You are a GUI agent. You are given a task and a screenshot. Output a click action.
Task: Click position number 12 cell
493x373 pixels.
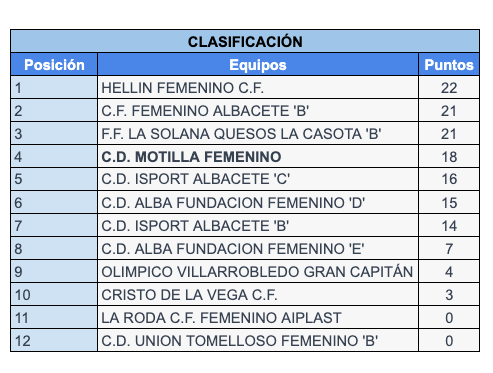coord(54,340)
